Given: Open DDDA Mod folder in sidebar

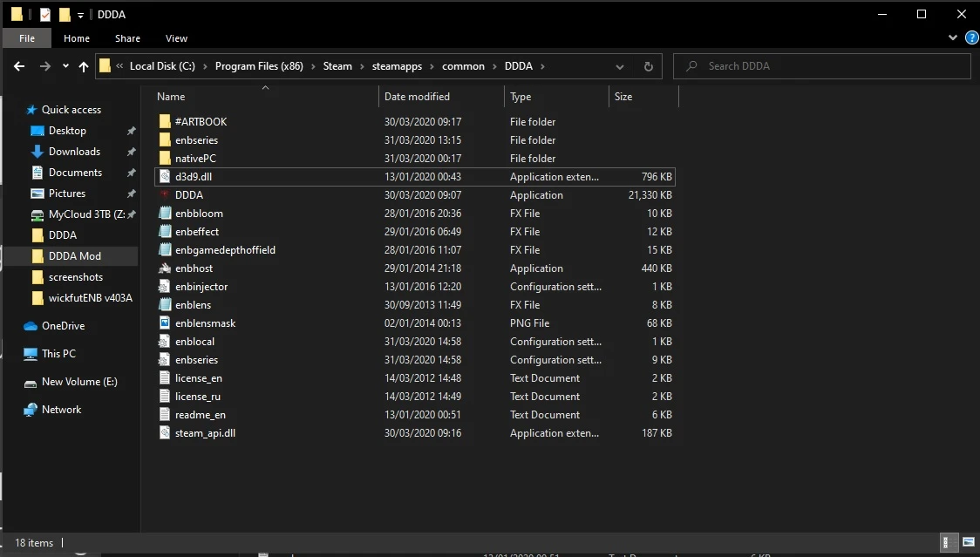Looking at the screenshot, I should pos(74,255).
